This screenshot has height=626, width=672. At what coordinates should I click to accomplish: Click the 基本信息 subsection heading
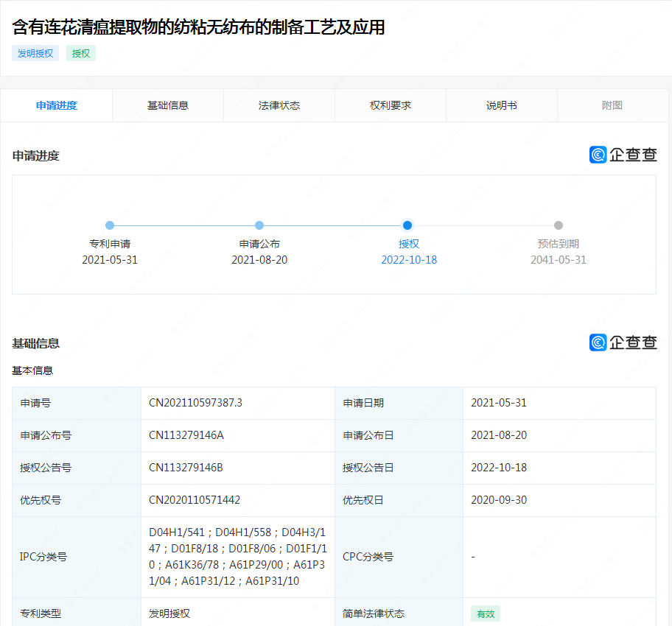coord(32,370)
